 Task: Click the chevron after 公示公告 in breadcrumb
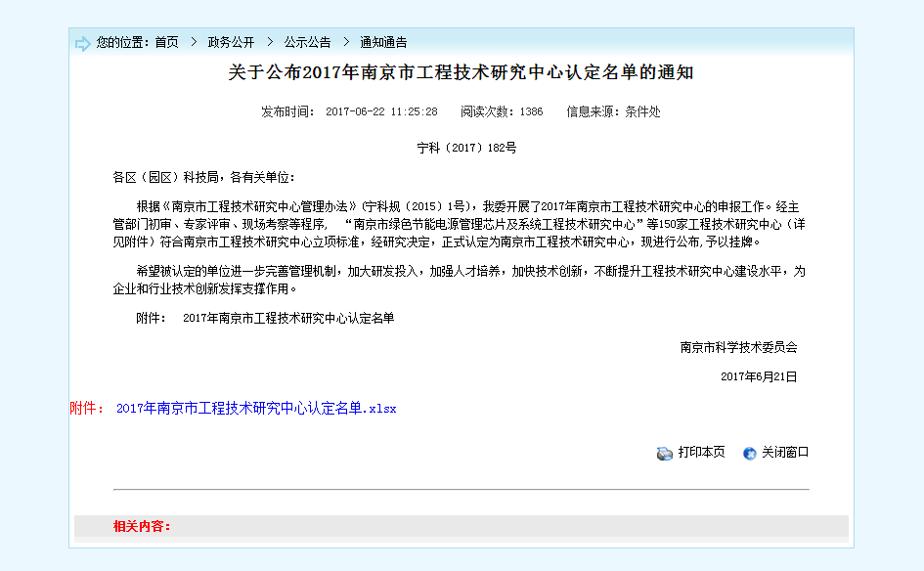pyautogui.click(x=345, y=42)
